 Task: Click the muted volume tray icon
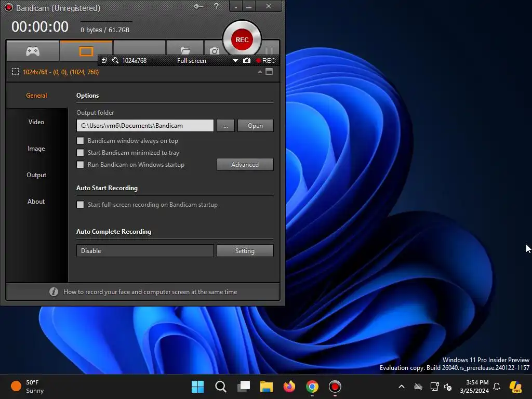448,387
